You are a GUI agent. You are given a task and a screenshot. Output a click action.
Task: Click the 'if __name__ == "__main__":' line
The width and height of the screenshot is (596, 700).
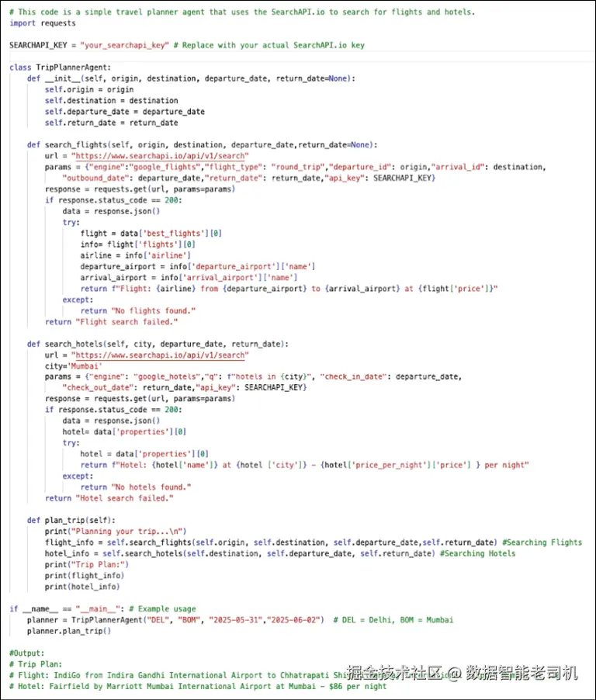tap(67, 609)
